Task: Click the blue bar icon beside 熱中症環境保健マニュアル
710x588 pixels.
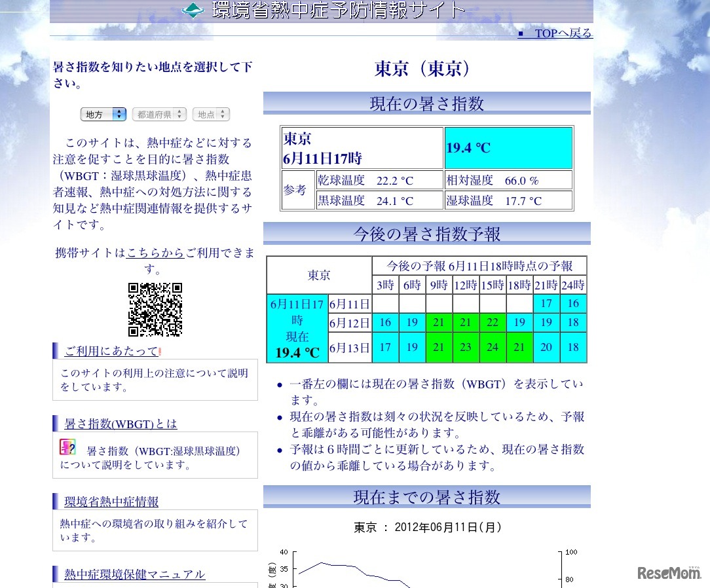Action: (56, 574)
